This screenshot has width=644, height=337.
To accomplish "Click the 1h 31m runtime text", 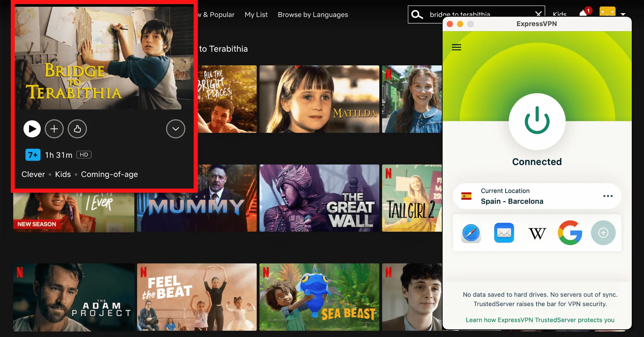I will pos(59,155).
